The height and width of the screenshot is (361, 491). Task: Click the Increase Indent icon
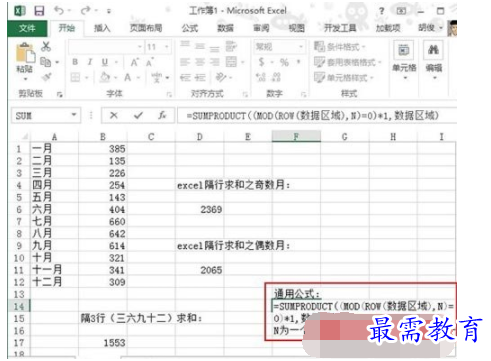(x=200, y=78)
